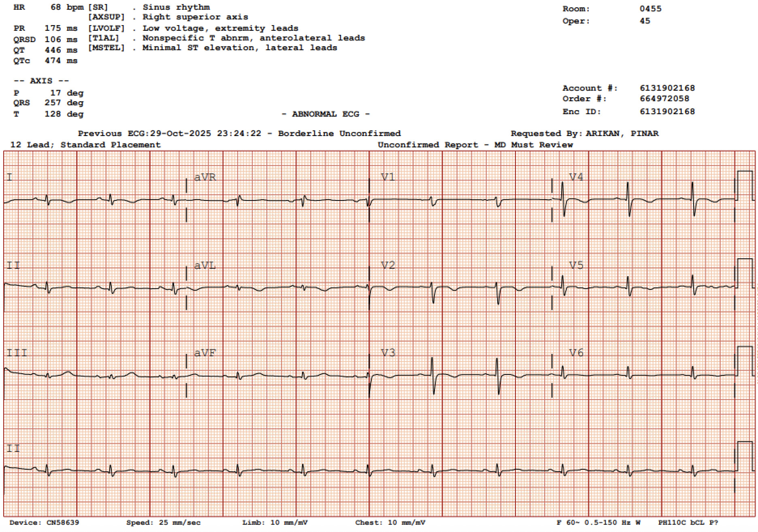Click the 'F 60~ 0.5-150 Hz W' filter text

pos(598,523)
